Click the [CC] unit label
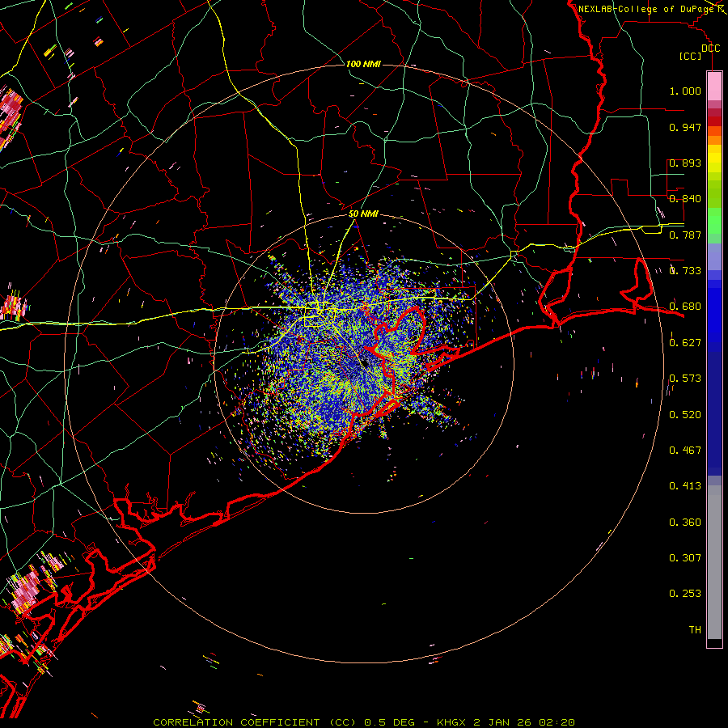 point(691,56)
